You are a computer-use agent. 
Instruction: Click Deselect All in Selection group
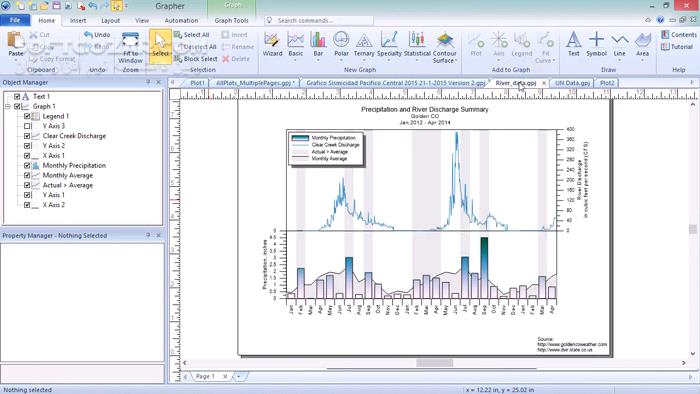195,47
